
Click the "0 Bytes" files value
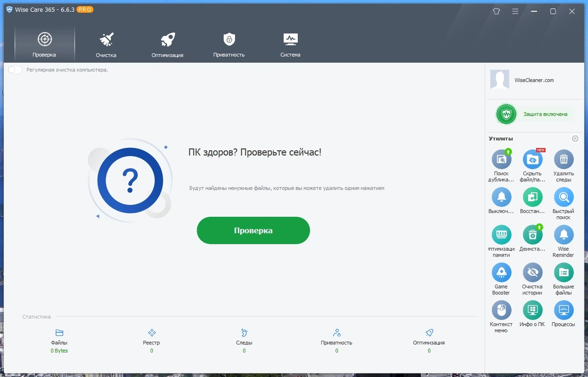coord(59,351)
